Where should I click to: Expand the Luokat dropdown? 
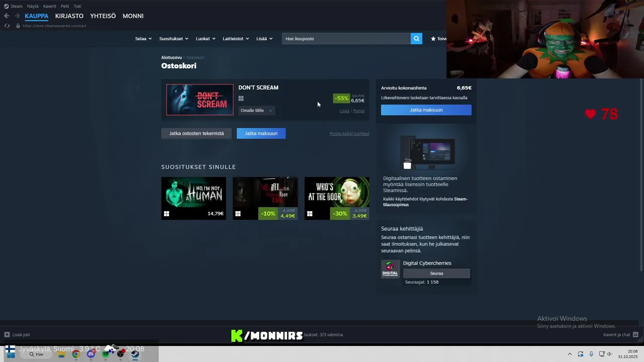click(x=205, y=39)
